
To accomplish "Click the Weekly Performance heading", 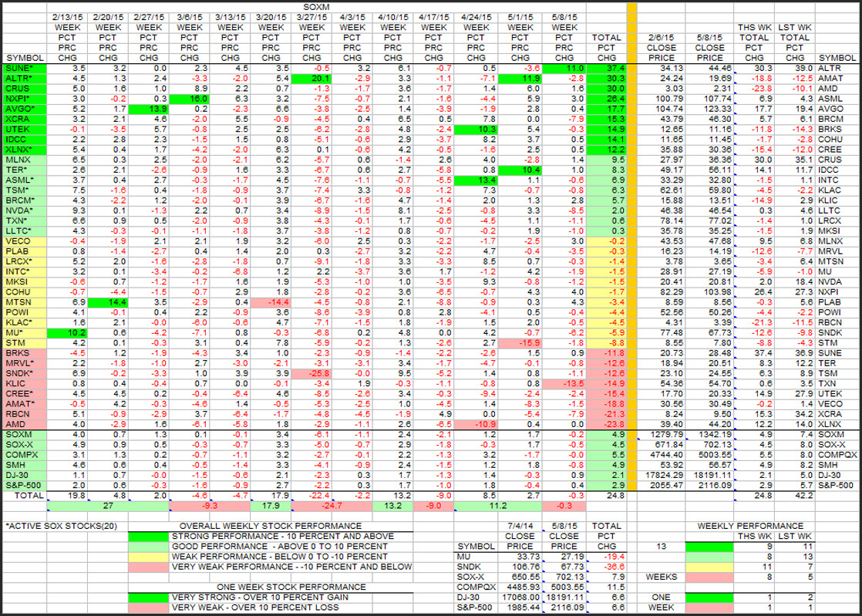I will [750, 526].
